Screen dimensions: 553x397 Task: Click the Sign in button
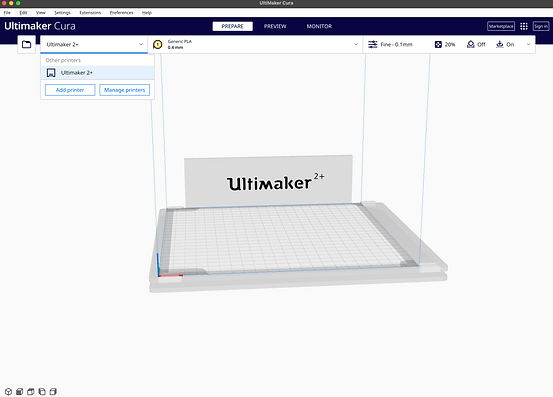[x=541, y=26]
